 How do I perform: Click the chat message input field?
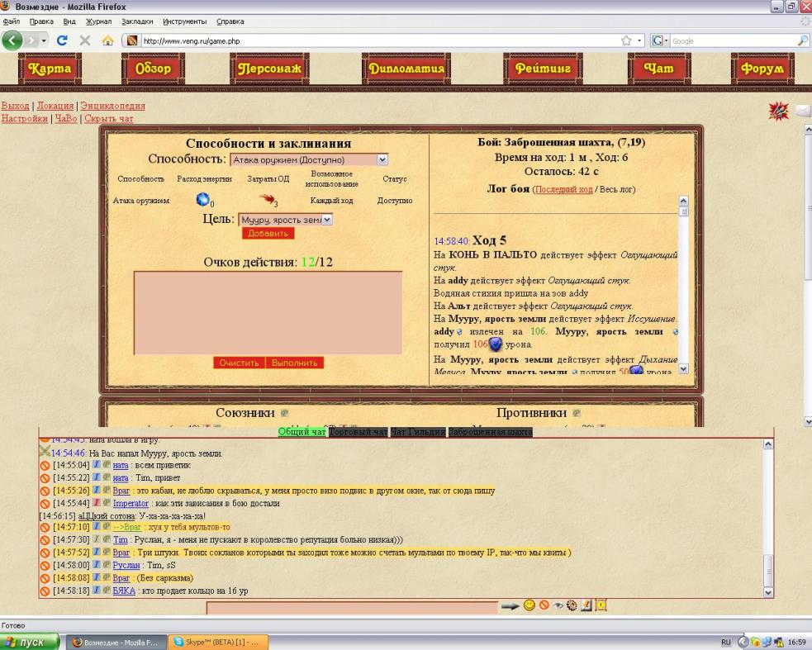pyautogui.click(x=352, y=608)
